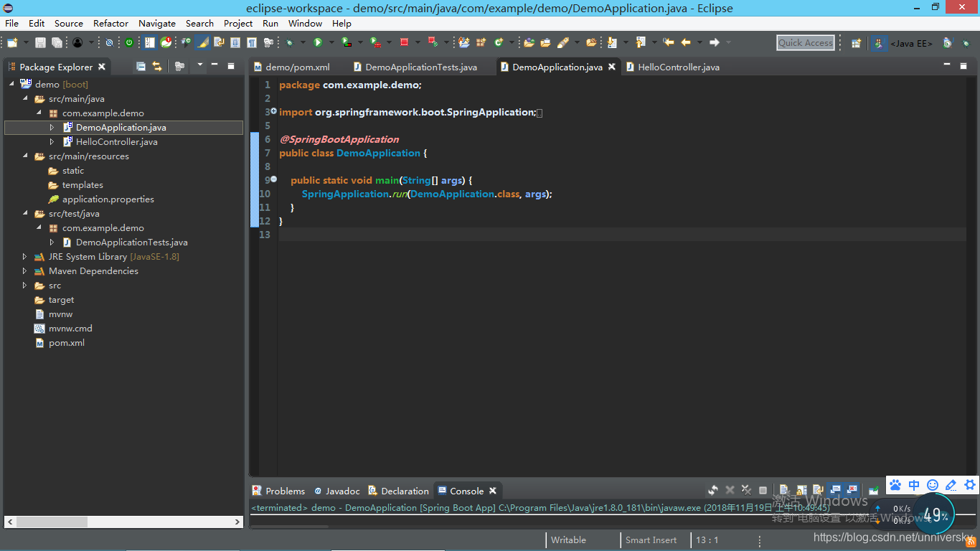This screenshot has height=551, width=980.
Task: Go to Last Edit Location icon
Action: (x=669, y=42)
